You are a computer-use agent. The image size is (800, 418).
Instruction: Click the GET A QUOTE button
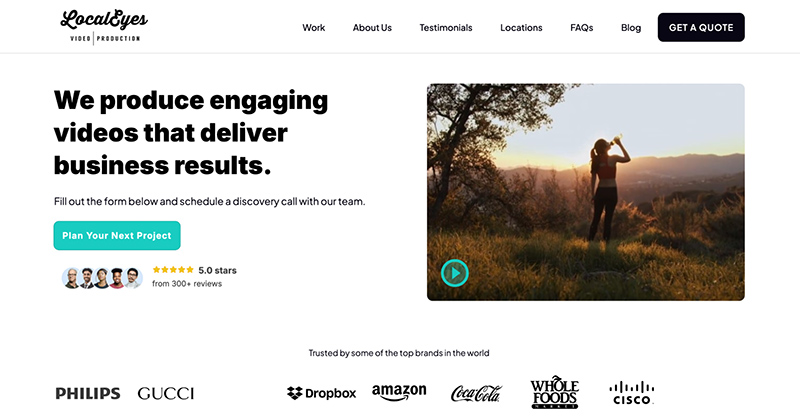click(701, 28)
